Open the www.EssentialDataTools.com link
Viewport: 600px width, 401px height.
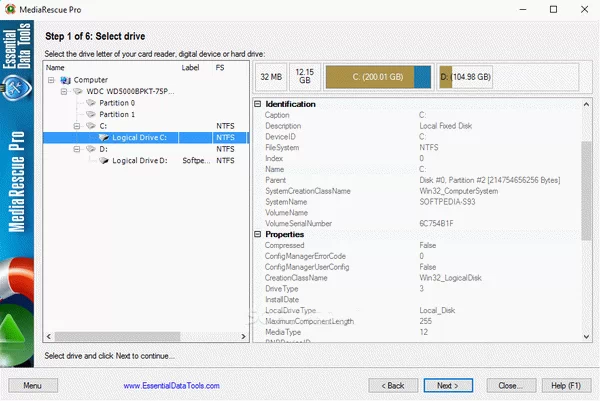coord(171,386)
